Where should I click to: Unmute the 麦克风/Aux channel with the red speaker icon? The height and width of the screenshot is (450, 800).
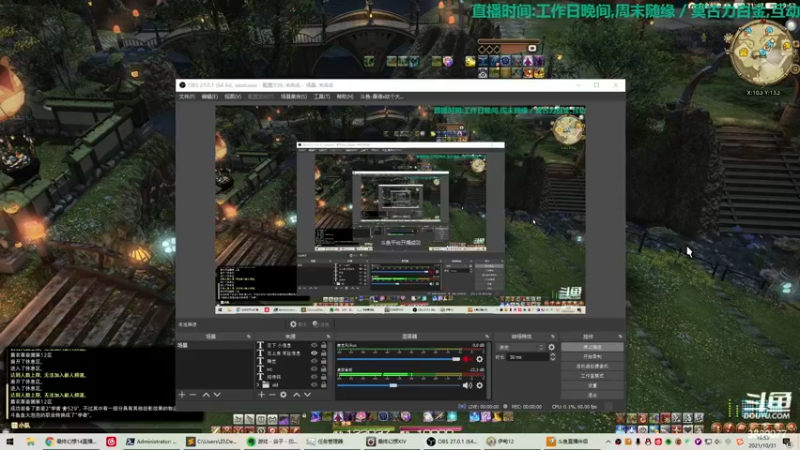pos(467,359)
